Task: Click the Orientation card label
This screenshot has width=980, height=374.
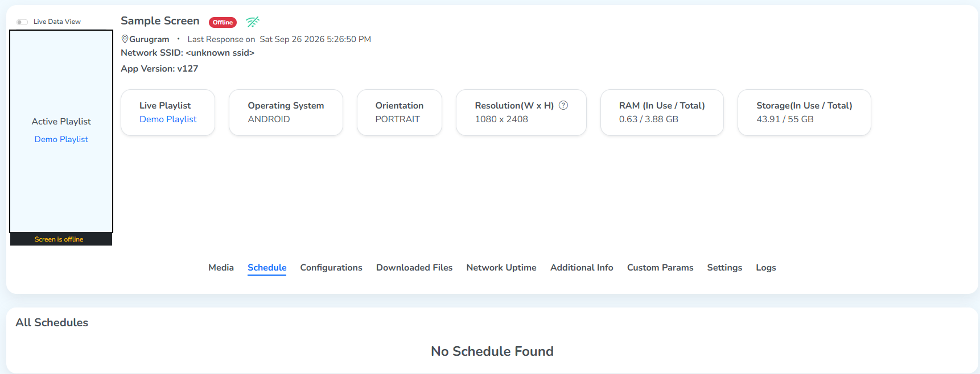Action: (399, 106)
